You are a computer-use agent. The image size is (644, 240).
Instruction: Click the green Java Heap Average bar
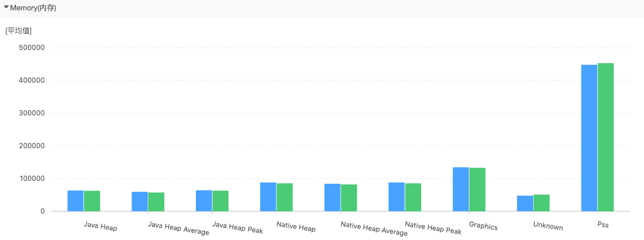(x=156, y=202)
